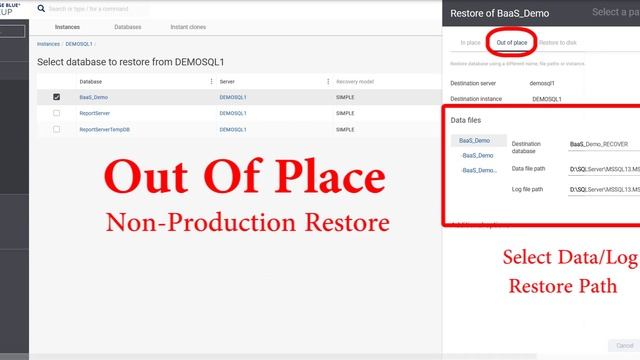The width and height of the screenshot is (640, 360).
Task: Open Database column options menu
Action: pyautogui.click(x=211, y=82)
